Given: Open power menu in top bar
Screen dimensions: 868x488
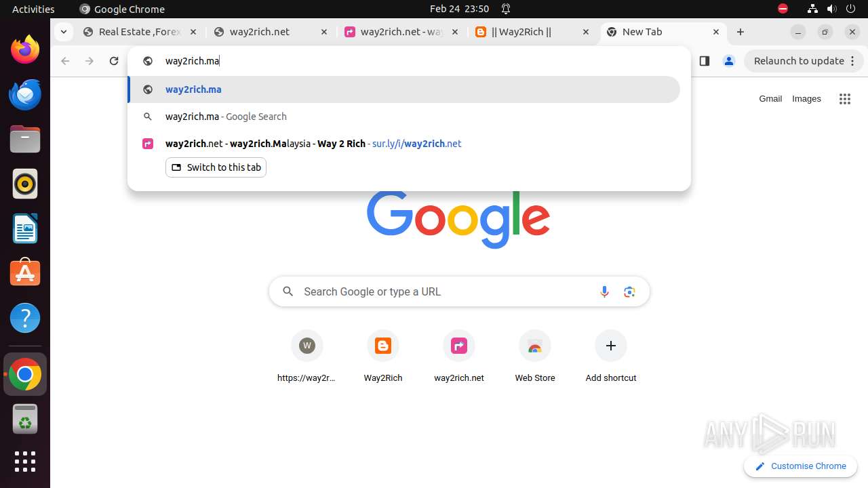Looking at the screenshot, I should click(852, 9).
